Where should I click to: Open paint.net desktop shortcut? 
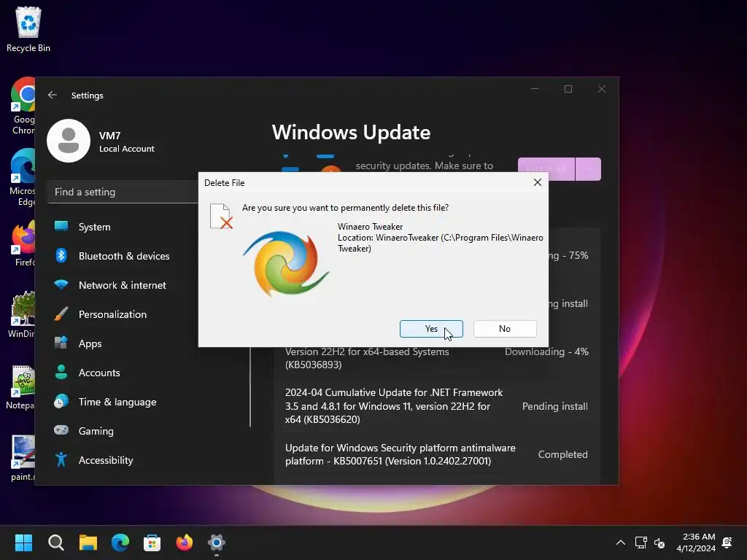tap(23, 458)
